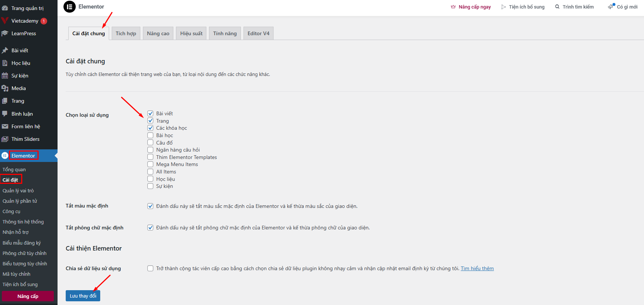Viewport: 644px width, 305px height.
Task: Enable the Câu đố checkbox
Action: pos(150,142)
